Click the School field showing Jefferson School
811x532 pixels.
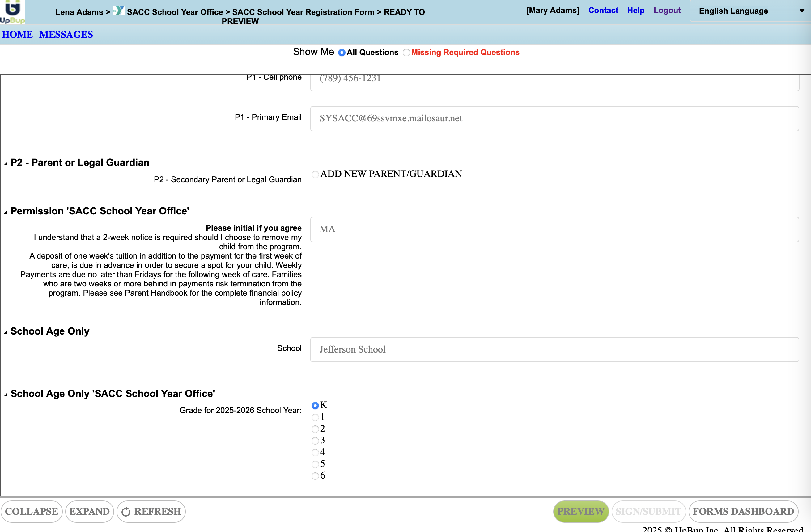point(554,349)
